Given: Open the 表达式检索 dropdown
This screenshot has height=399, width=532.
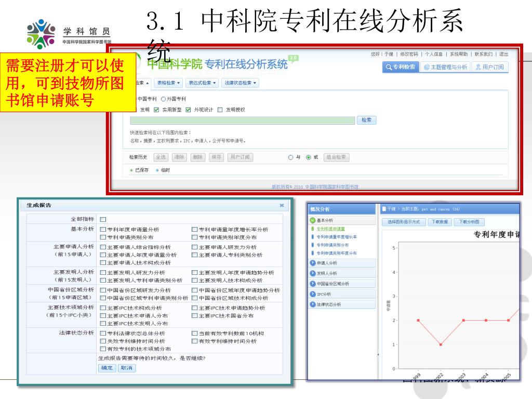Looking at the screenshot, I should tap(202, 83).
